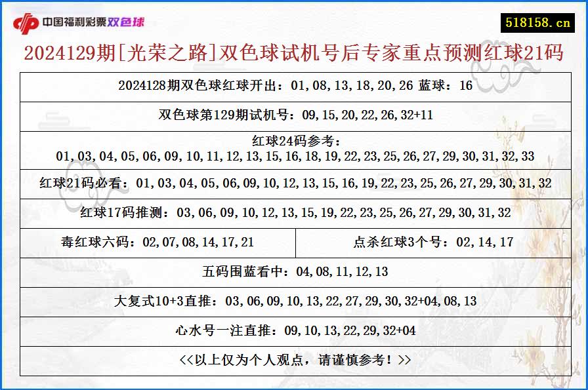Viewport: 588px width, 390px height.
Task: Select the 红球21码必看 row
Action: pyautogui.click(x=294, y=183)
